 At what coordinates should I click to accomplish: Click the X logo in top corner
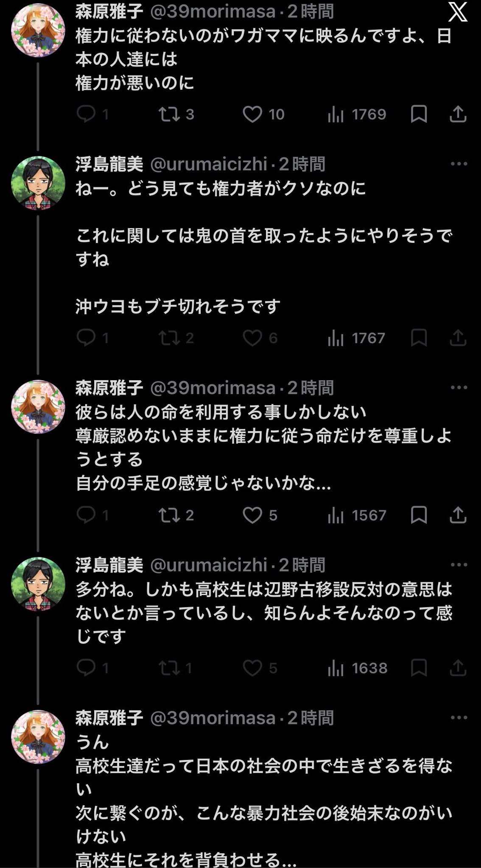click(x=458, y=12)
